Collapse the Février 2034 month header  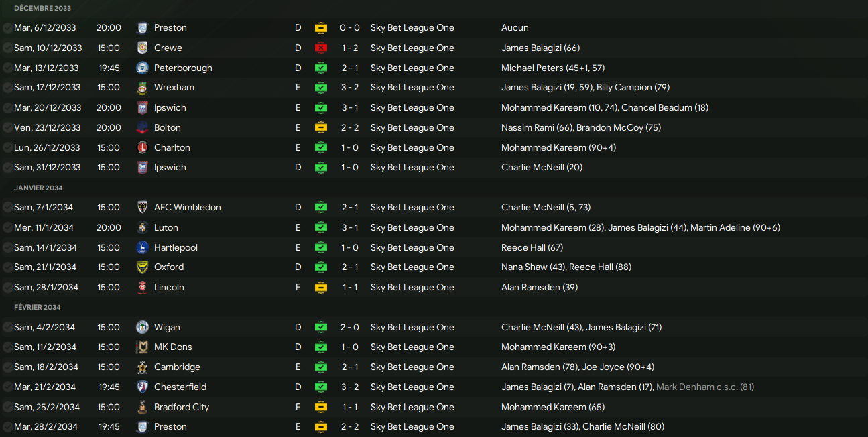point(38,307)
